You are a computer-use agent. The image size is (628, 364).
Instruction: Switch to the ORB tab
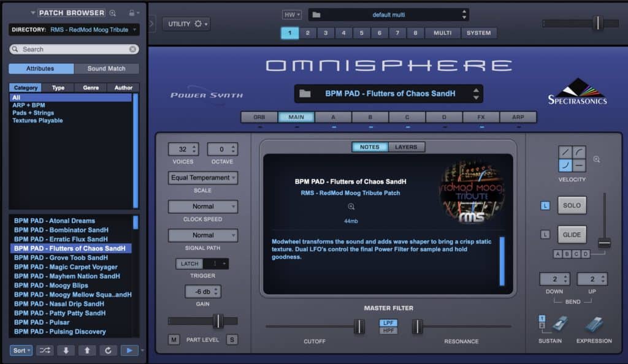[259, 117]
